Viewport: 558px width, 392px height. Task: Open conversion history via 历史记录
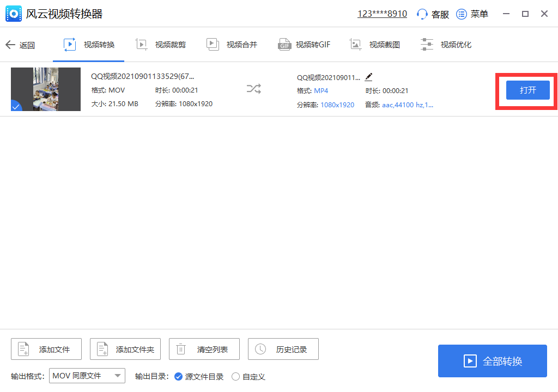coord(283,349)
